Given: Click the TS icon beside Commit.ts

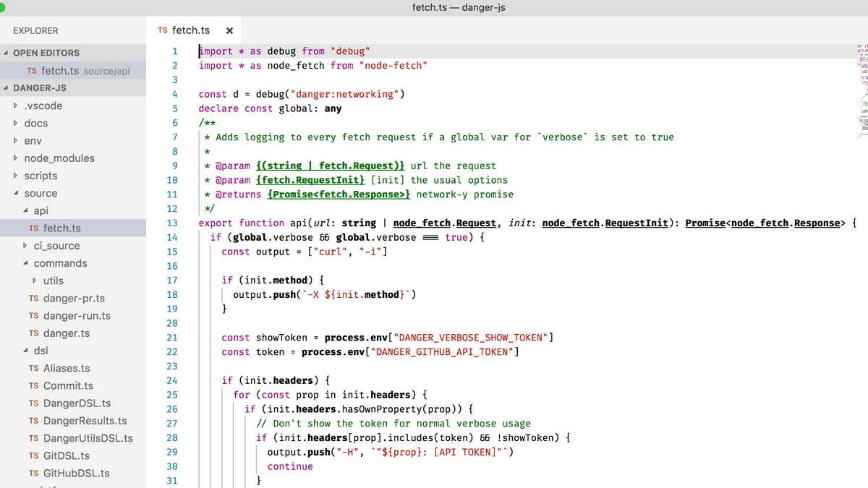Looking at the screenshot, I should 33,386.
